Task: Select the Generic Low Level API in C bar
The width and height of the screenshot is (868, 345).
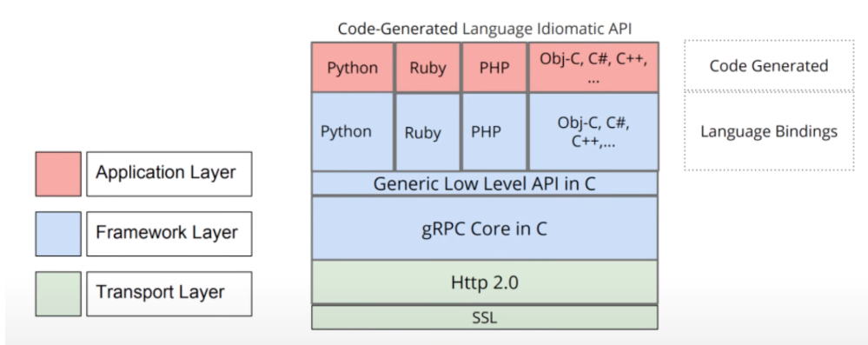Action: point(484,183)
